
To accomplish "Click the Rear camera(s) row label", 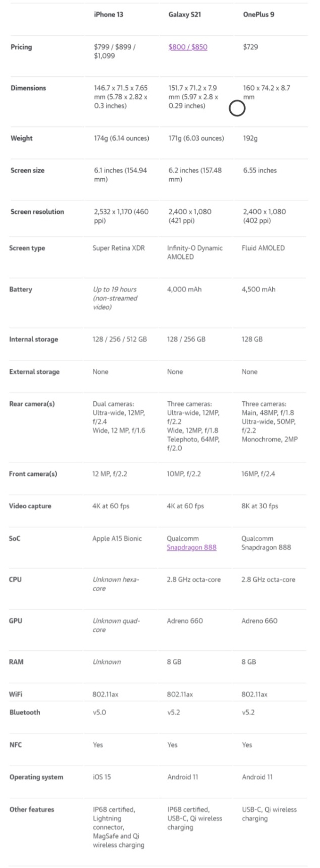I will point(32,404).
